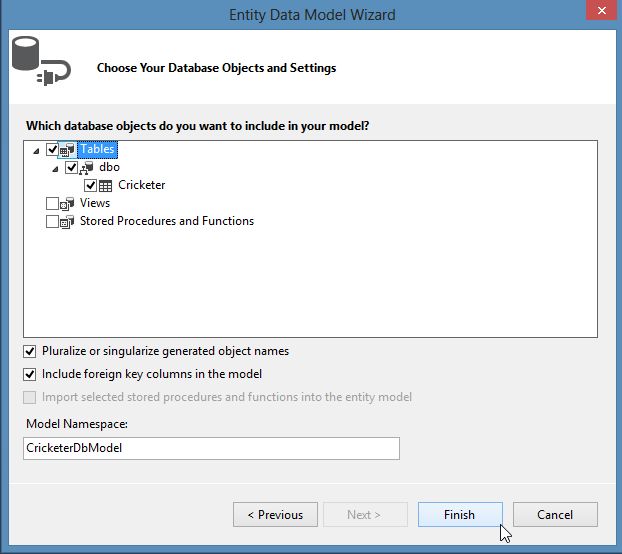The width and height of the screenshot is (622, 554).
Task: Collapse the Tables tree node
Action: tap(36, 151)
